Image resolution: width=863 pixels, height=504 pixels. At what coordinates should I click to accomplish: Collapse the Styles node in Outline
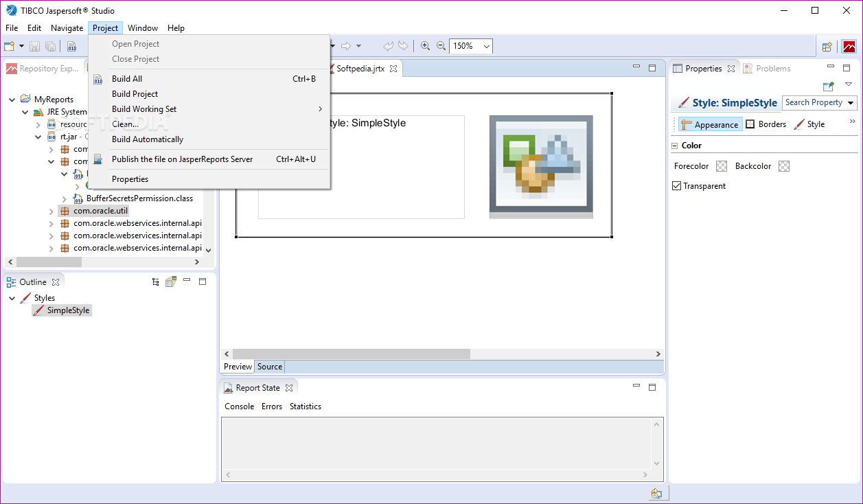[x=12, y=298]
